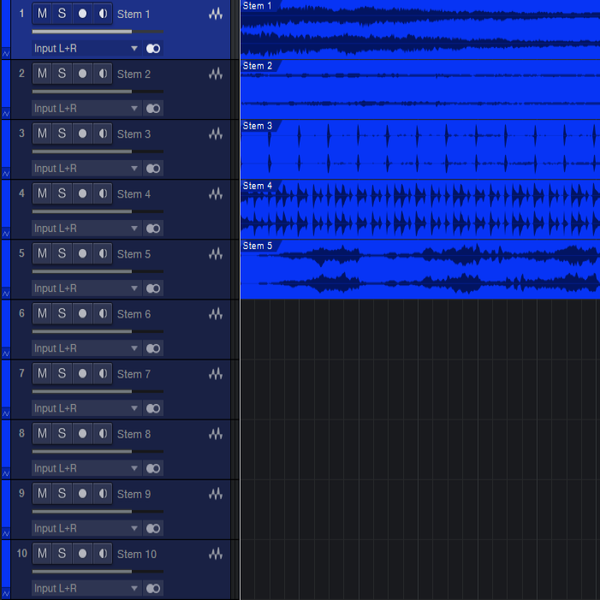This screenshot has height=600, width=600.
Task: Enable input monitoring on Stem 5
Action: pyautogui.click(x=102, y=254)
